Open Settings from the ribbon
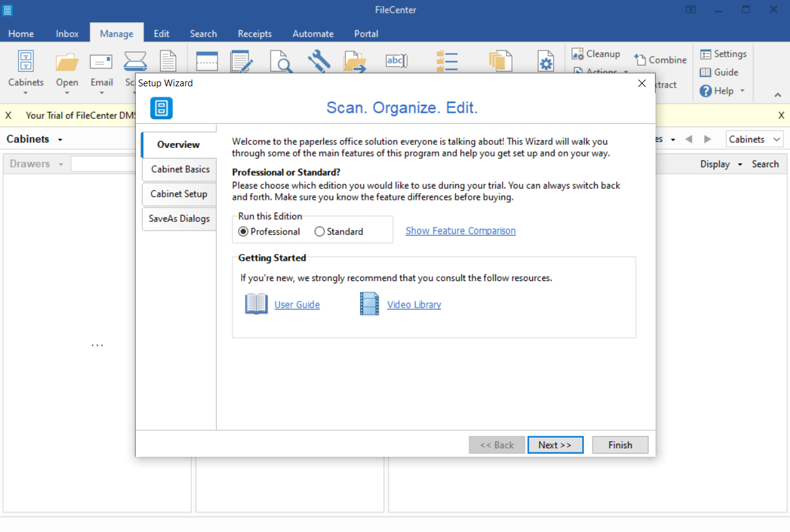The width and height of the screenshot is (790, 532). tap(723, 54)
